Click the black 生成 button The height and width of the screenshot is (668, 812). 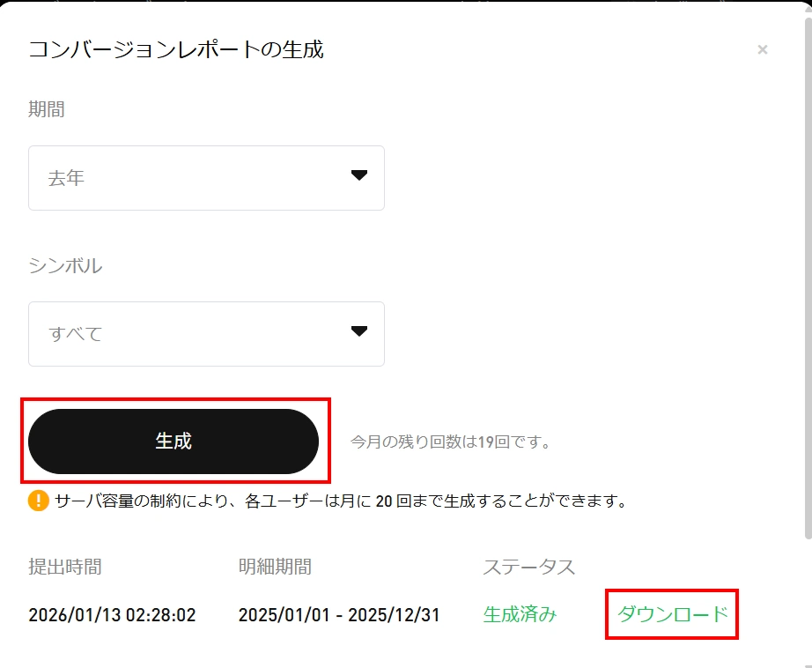[173, 441]
